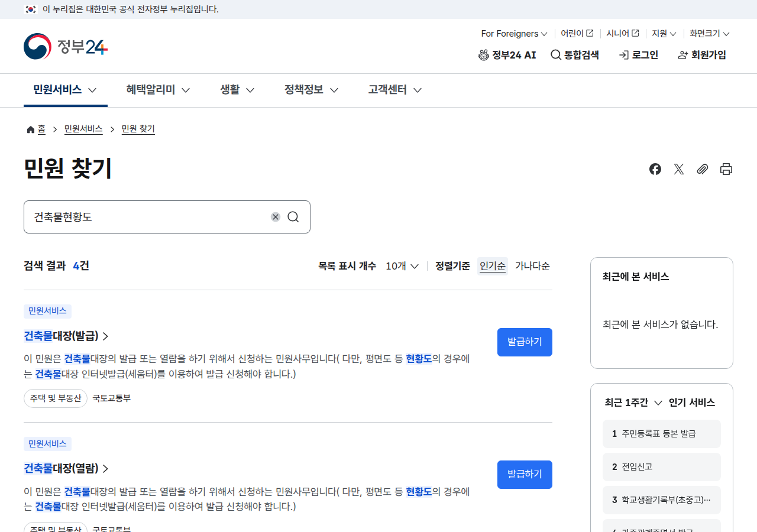Image resolution: width=757 pixels, height=532 pixels.
Task: Open popular service 주민등록표 등본 발급
Action: [x=662, y=434]
